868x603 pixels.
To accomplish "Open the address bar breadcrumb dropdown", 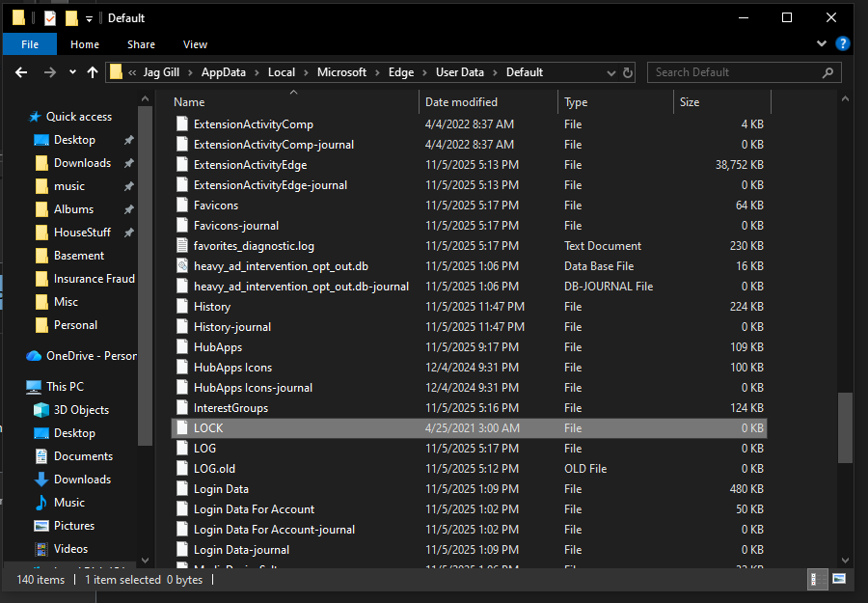I will point(611,71).
